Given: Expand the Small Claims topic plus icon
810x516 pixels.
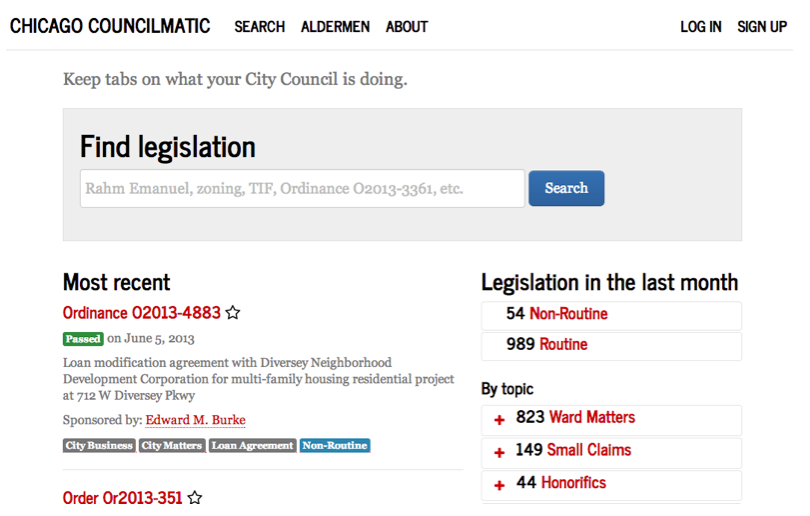Looking at the screenshot, I should point(500,452).
